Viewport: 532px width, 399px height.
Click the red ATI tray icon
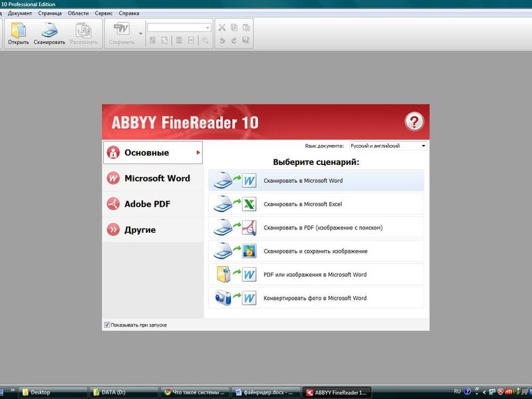(x=508, y=392)
